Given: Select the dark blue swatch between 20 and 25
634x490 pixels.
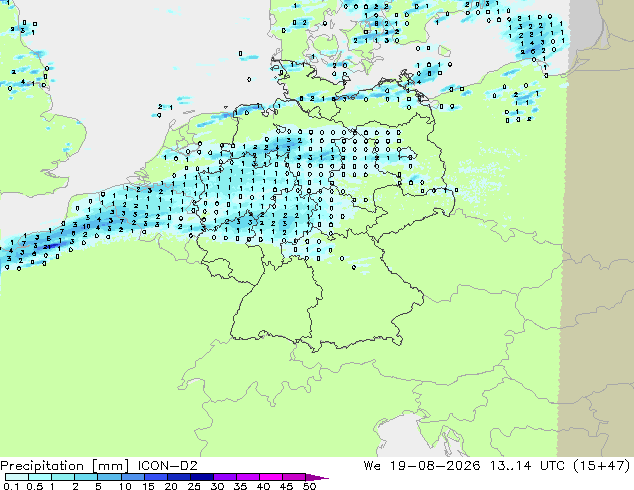Looking at the screenshot, I should tap(178, 477).
